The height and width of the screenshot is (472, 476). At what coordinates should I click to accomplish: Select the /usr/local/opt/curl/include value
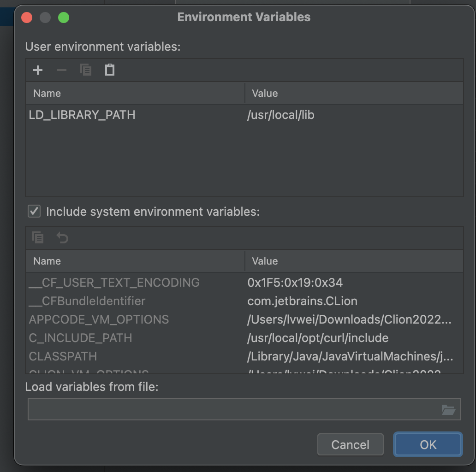point(318,338)
